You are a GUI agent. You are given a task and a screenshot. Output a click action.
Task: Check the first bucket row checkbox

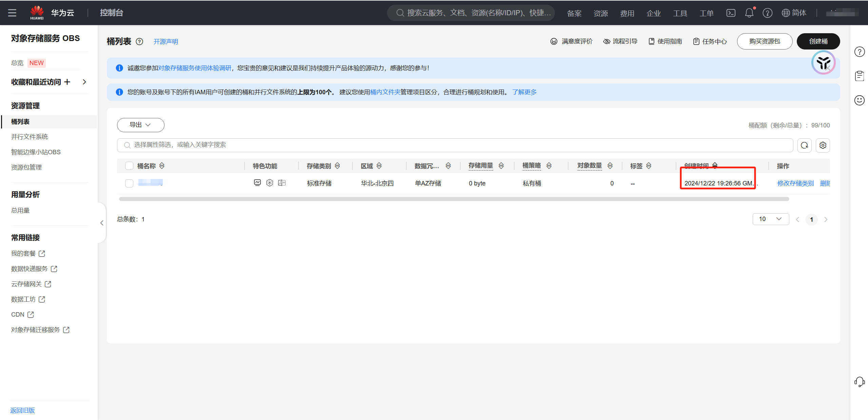[x=129, y=183]
